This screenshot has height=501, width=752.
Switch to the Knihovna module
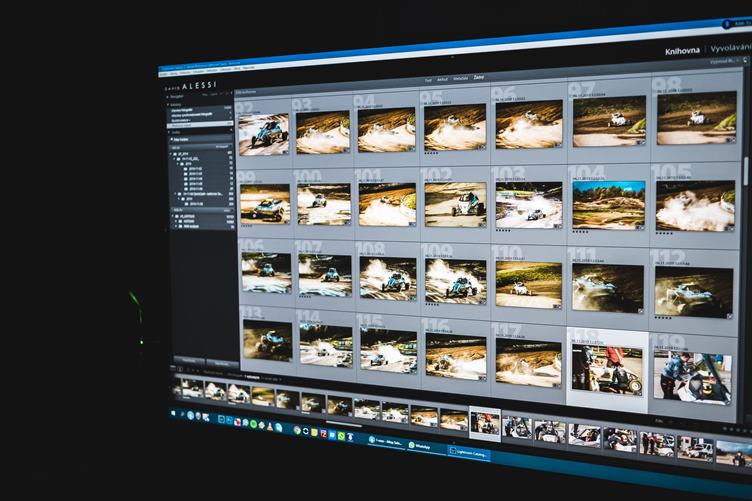pyautogui.click(x=682, y=51)
